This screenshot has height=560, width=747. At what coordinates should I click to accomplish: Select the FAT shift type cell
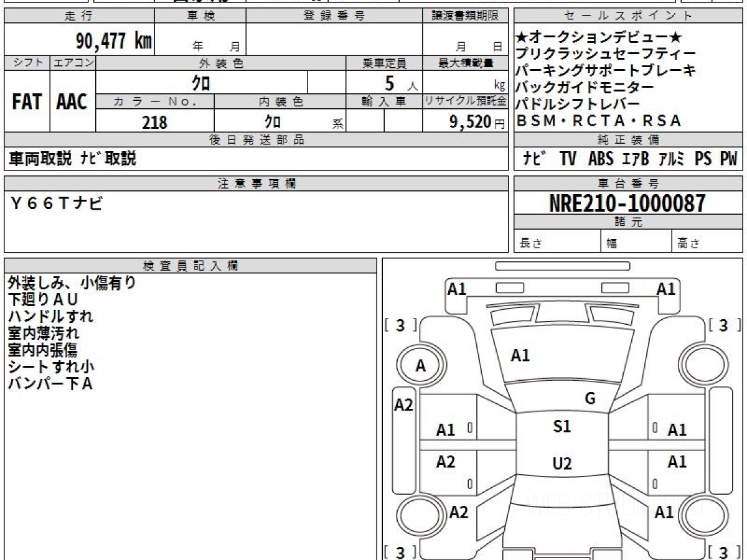pos(27,101)
